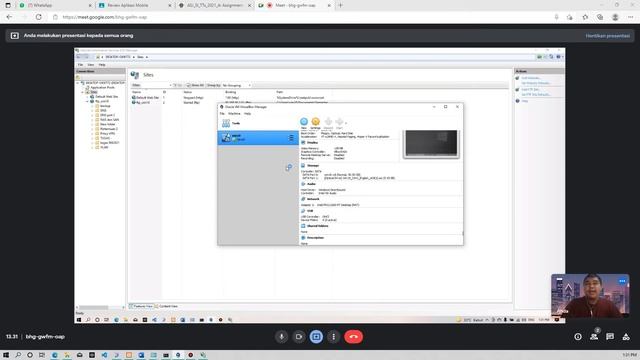
Task: Open the Start button dropdown arrow
Action: [346, 123]
